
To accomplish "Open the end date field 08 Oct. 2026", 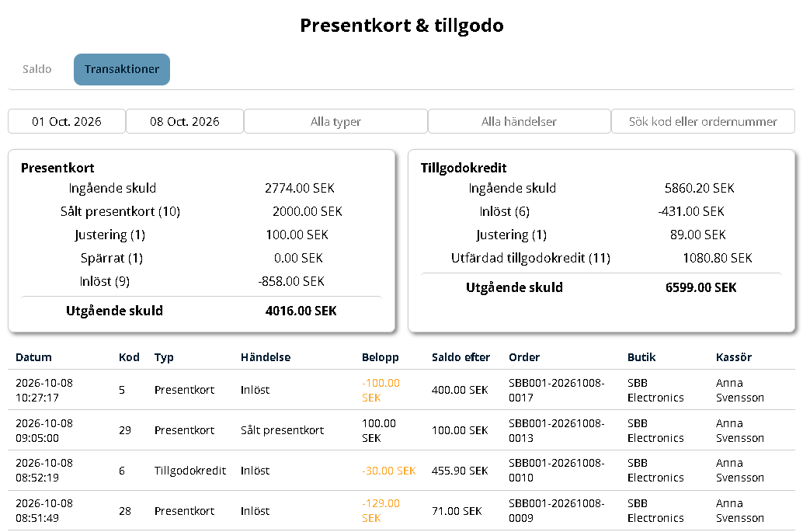I will 184,121.
